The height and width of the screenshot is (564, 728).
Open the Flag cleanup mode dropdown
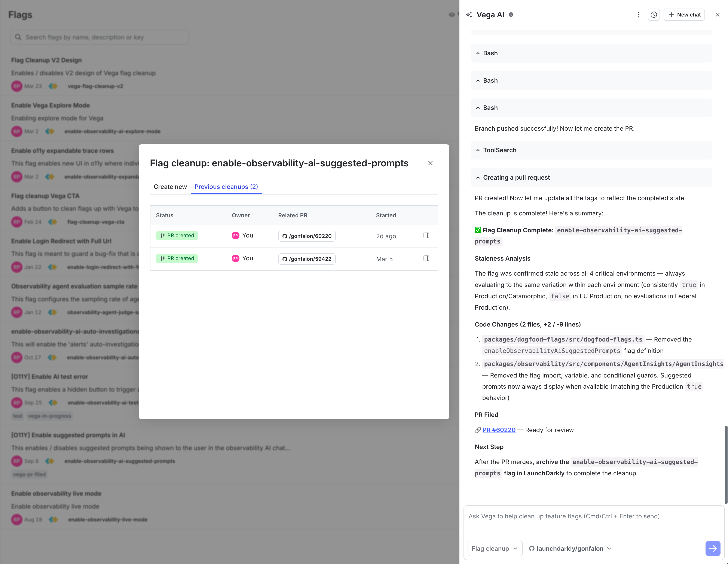pos(495,548)
